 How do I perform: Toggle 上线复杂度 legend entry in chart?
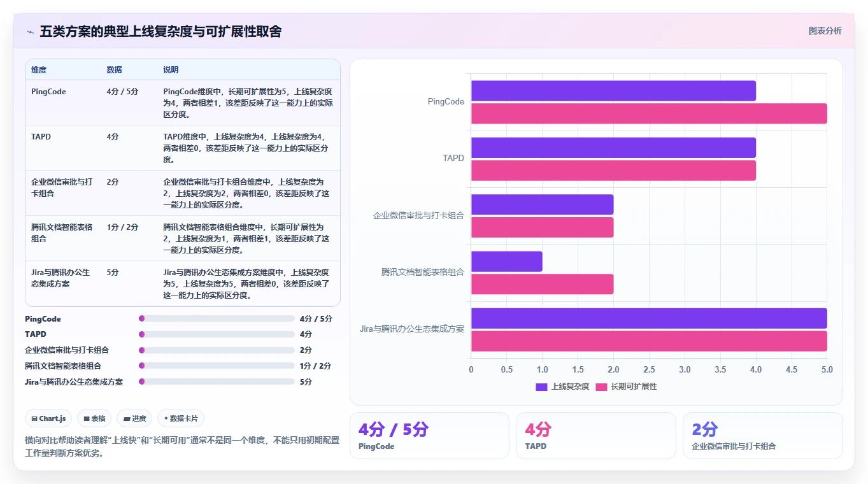point(562,387)
